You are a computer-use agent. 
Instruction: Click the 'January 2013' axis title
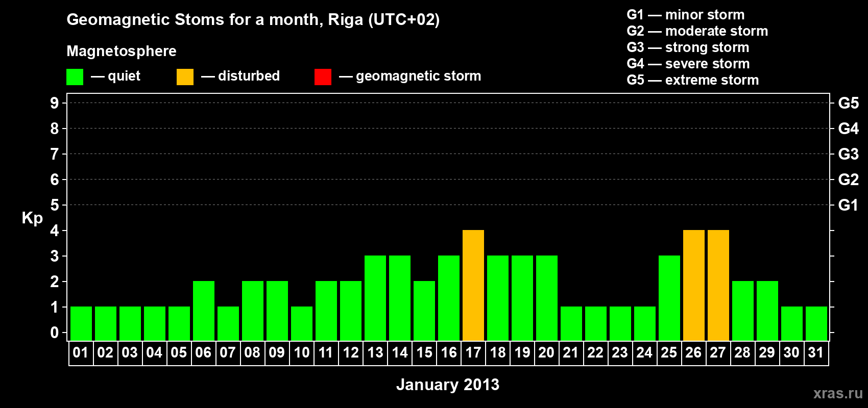tap(448, 385)
